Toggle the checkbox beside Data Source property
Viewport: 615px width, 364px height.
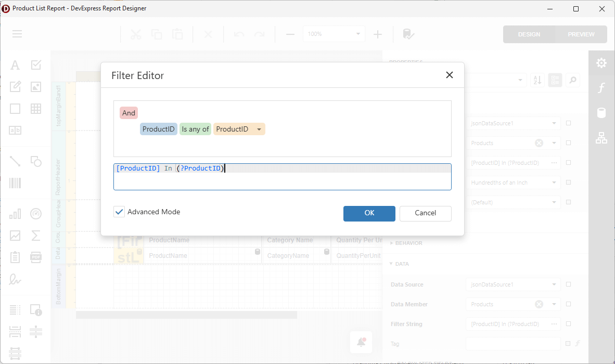568,284
